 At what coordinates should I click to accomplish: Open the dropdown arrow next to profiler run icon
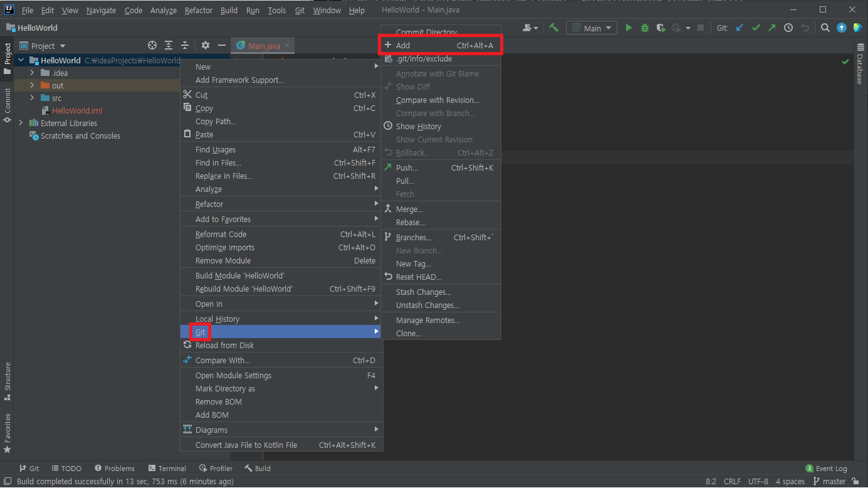click(x=688, y=28)
